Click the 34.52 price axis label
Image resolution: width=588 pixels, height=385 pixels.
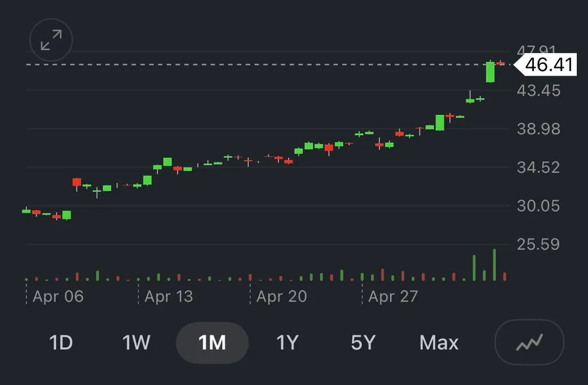(538, 168)
